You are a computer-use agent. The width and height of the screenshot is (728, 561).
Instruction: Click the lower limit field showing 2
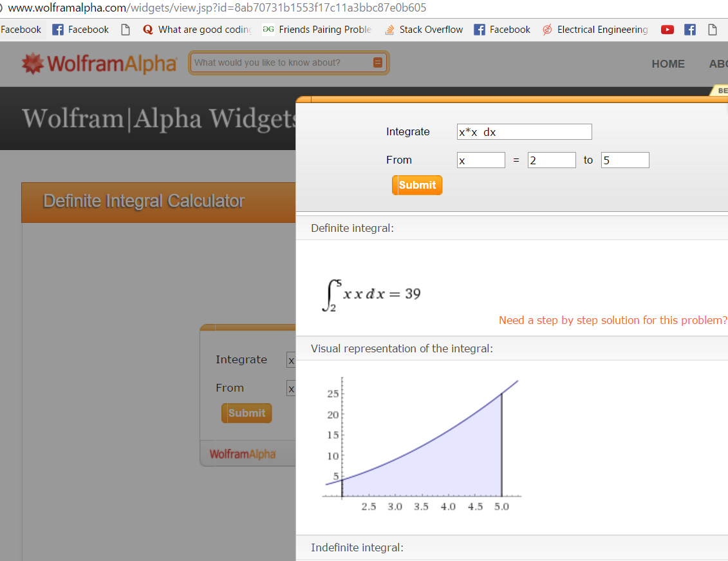(x=552, y=160)
